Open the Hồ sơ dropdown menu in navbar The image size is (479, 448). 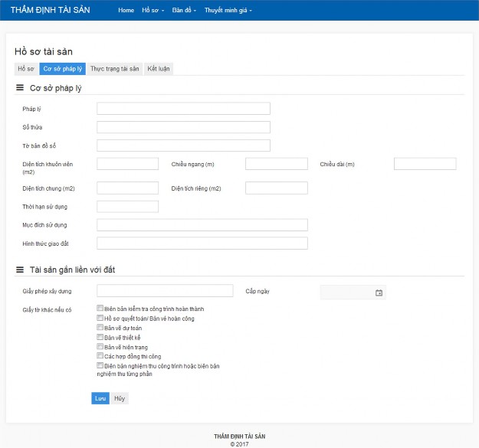pyautogui.click(x=153, y=11)
